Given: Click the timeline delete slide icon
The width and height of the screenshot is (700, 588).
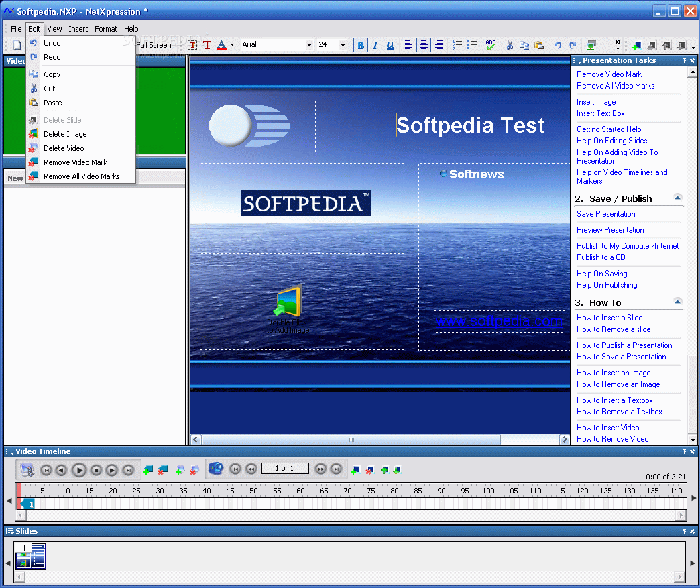Looking at the screenshot, I should (369, 470).
